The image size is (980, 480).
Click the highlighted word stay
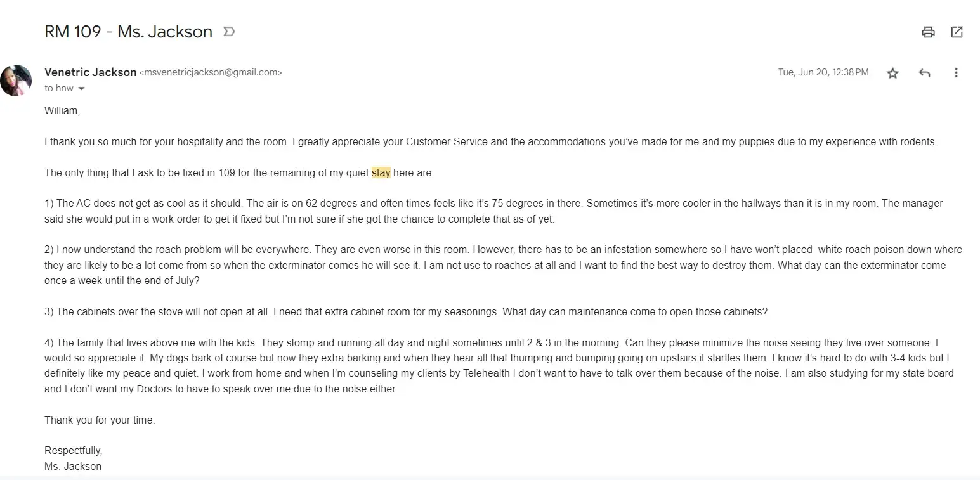[x=381, y=172]
